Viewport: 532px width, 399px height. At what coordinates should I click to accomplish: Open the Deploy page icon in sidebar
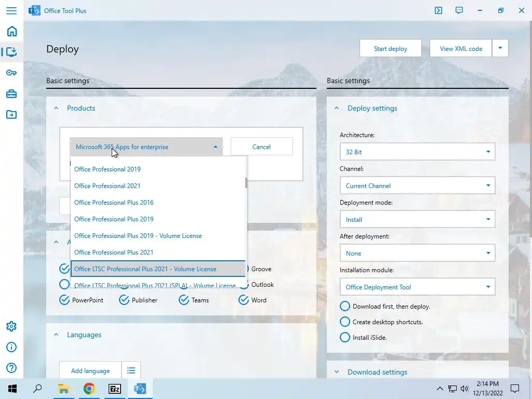(x=11, y=52)
